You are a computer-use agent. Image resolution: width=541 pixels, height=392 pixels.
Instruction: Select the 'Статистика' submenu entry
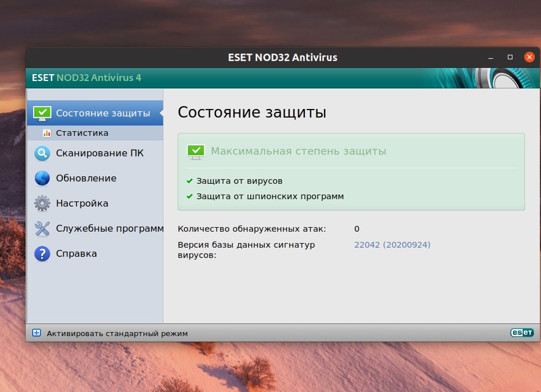click(x=95, y=133)
